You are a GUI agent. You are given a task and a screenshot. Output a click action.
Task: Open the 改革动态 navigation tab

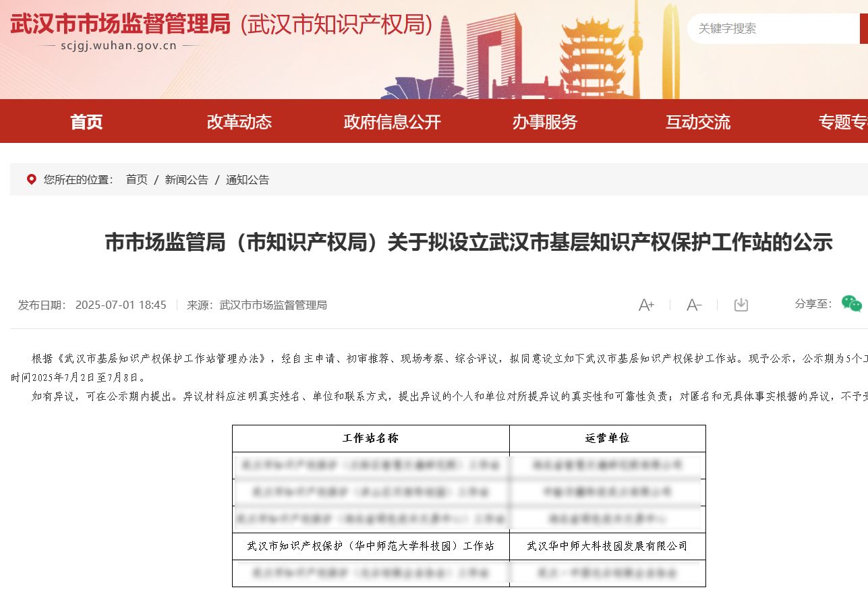point(239,122)
